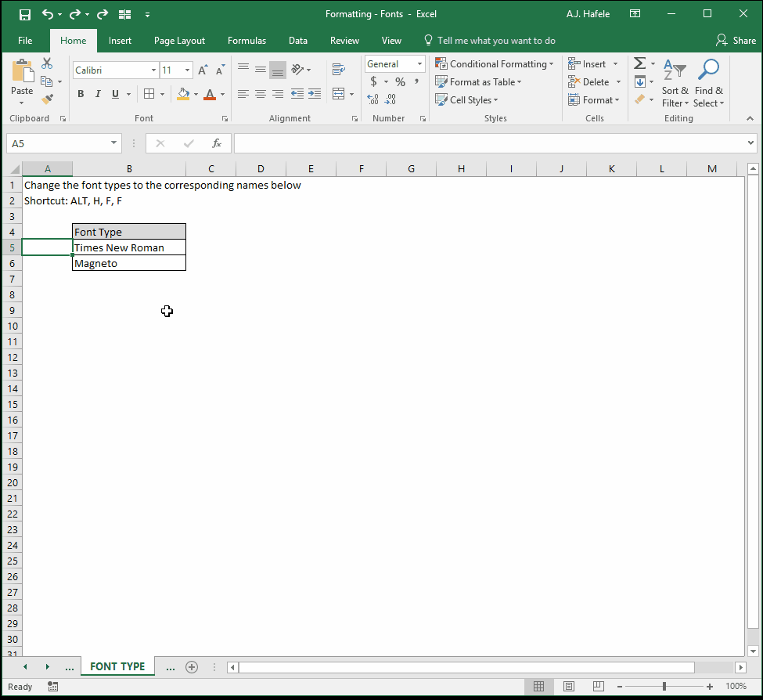Copy the selected cell contents
Screen dimensions: 763x700
pyautogui.click(x=47, y=81)
